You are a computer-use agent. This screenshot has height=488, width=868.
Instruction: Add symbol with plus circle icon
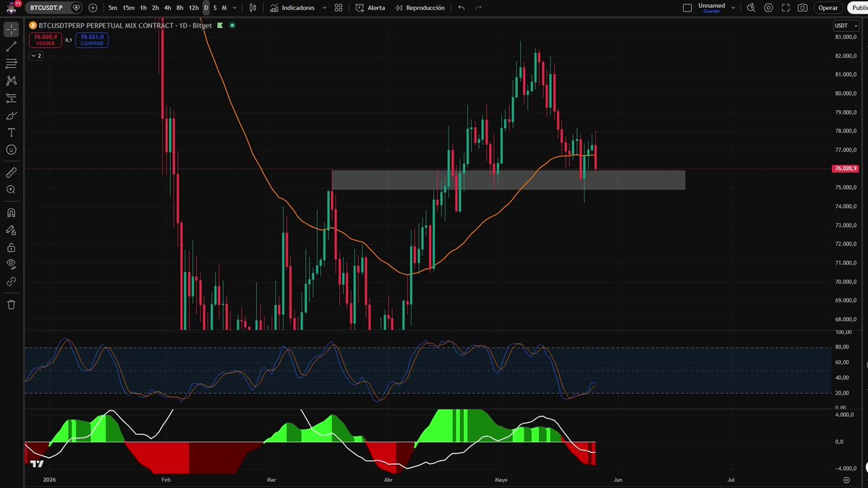(x=93, y=8)
